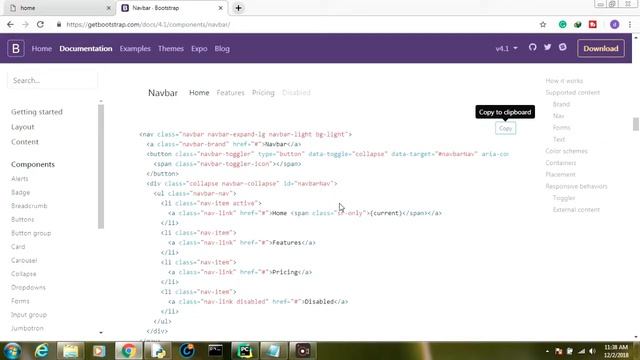Image resolution: width=640 pixels, height=360 pixels.
Task: Click Features in example navbar
Action: point(230,93)
